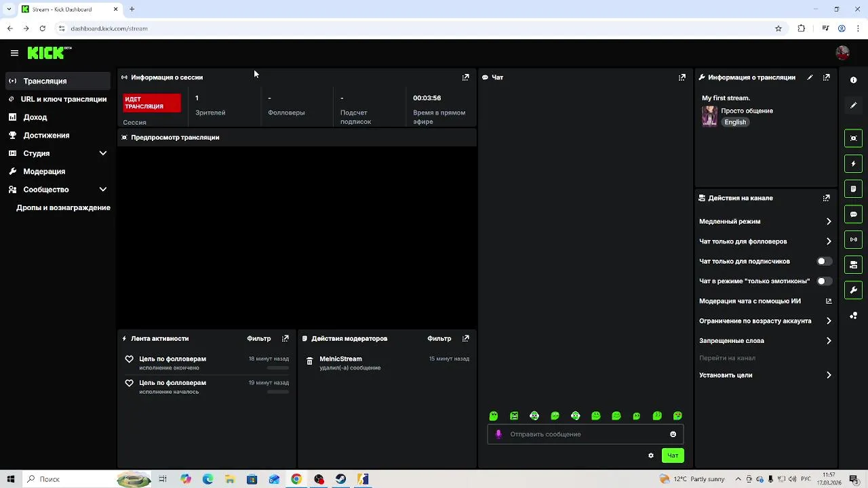Click the purple microphone icon in chat input
Viewport: 868px width, 488px height.
coord(498,434)
